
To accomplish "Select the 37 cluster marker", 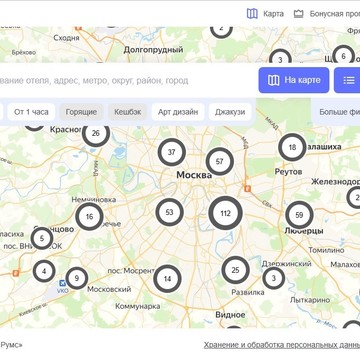I will (x=171, y=152).
